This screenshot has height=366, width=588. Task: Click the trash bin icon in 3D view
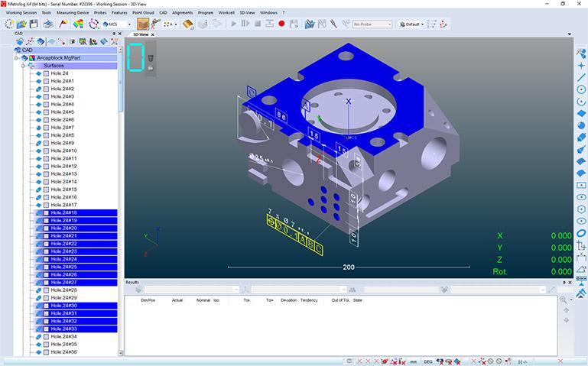click(x=151, y=58)
